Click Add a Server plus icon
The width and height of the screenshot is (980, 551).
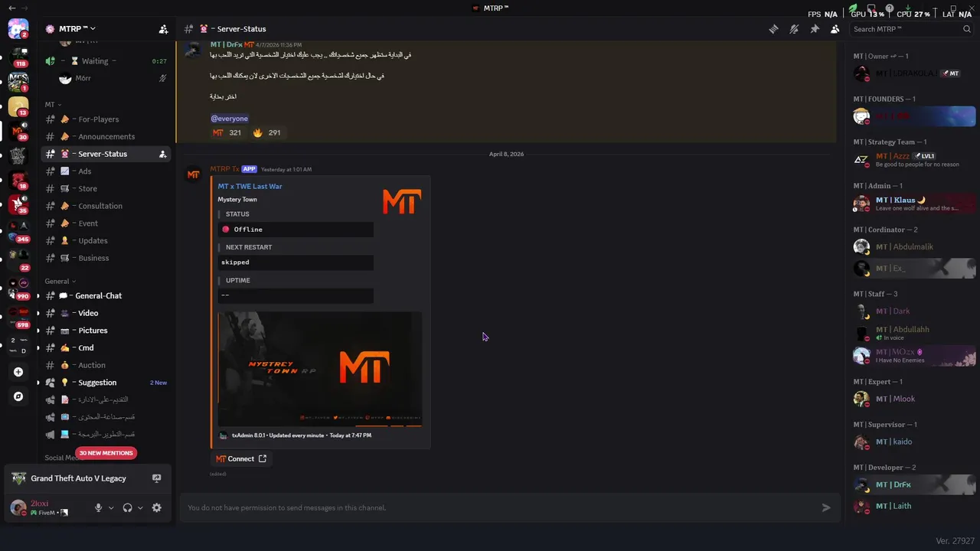click(18, 372)
